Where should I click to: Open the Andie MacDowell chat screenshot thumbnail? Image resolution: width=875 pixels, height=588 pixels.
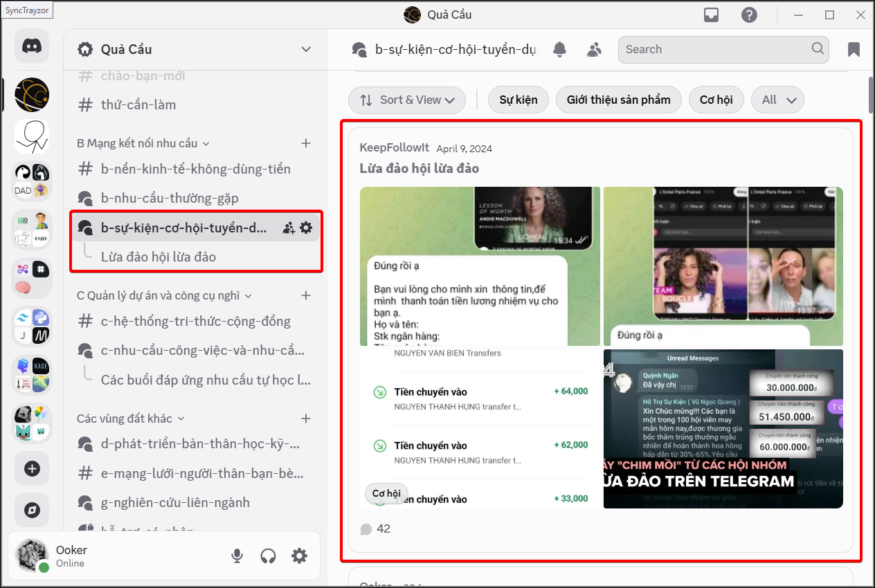(480, 266)
